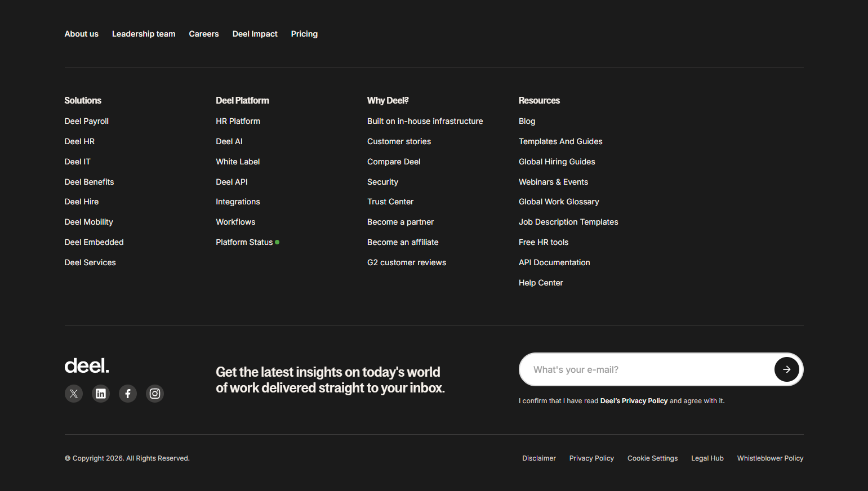Open Deel Services
The height and width of the screenshot is (491, 868).
[90, 262]
